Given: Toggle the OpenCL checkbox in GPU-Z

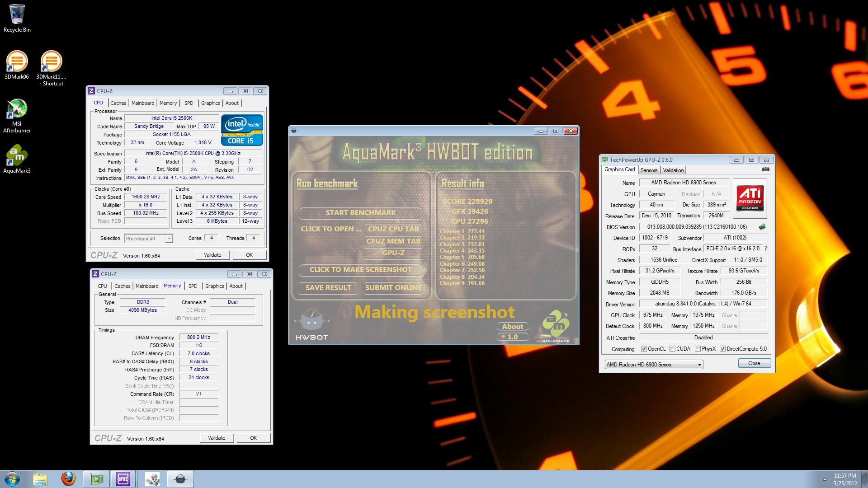Looking at the screenshot, I should tap(644, 349).
